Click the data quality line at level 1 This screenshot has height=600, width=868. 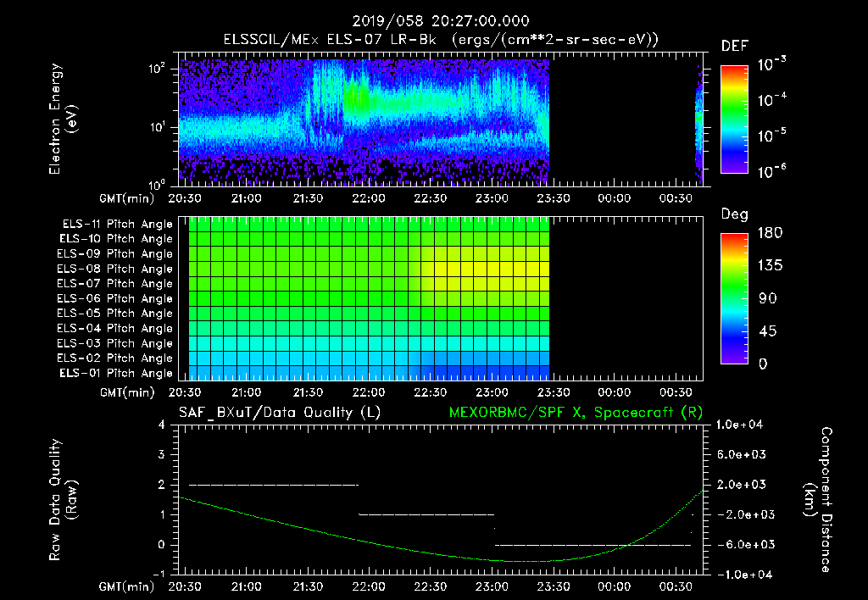click(x=426, y=514)
